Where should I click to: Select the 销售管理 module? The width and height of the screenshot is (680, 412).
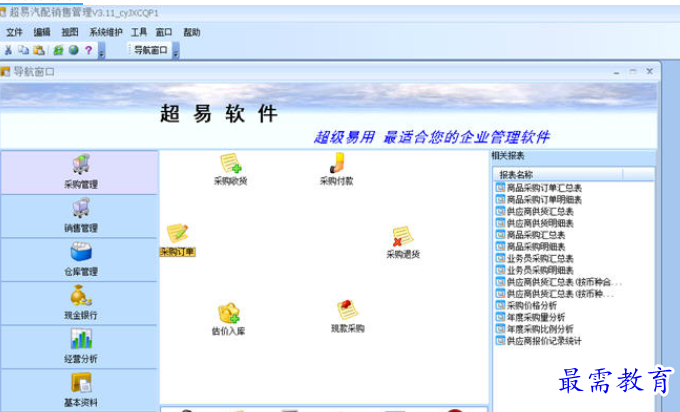point(79,216)
